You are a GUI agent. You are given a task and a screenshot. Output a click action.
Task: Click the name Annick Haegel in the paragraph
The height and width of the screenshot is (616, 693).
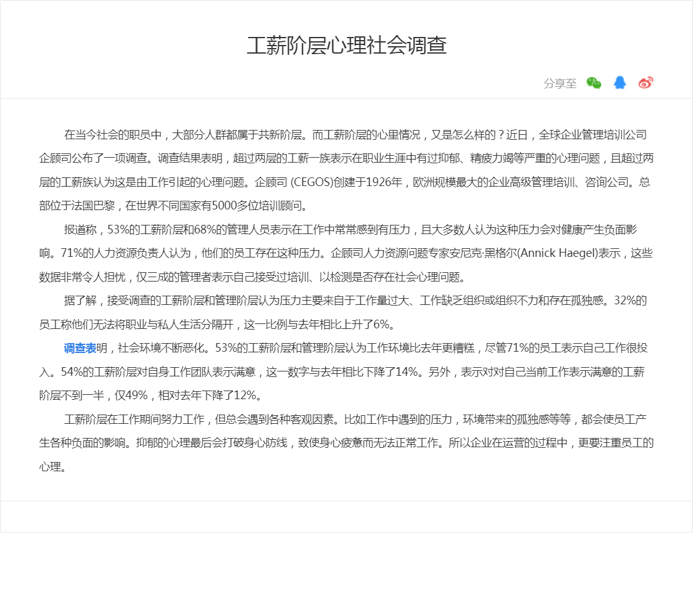click(557, 253)
